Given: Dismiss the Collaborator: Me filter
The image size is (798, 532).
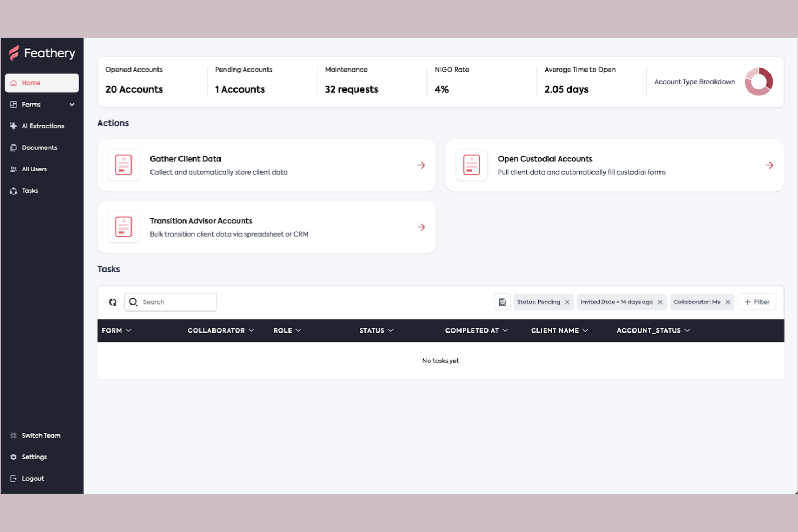Looking at the screenshot, I should tap(727, 302).
